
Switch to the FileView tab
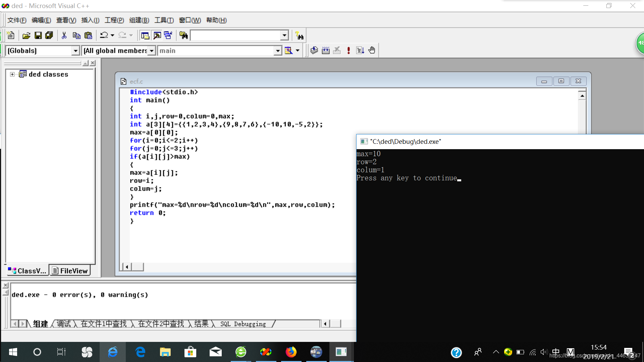pyautogui.click(x=70, y=270)
